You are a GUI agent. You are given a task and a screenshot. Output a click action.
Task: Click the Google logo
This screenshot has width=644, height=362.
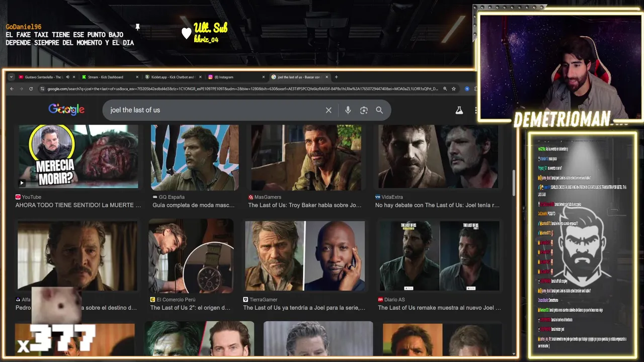[66, 110]
